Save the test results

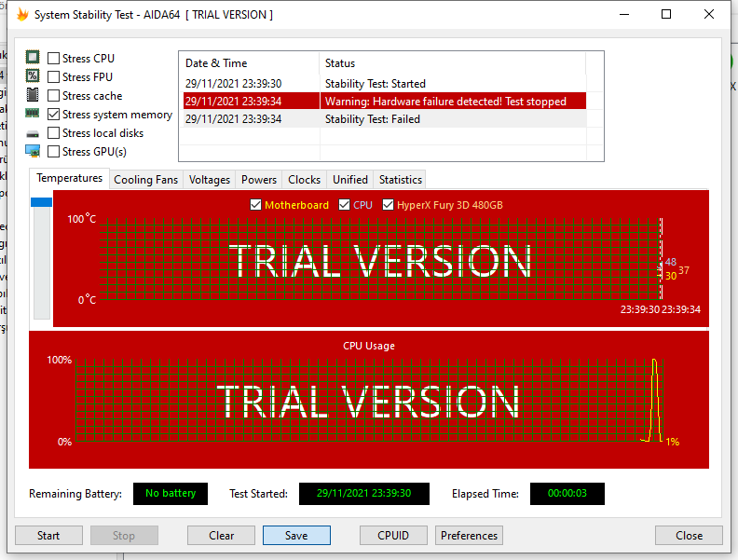pos(296,536)
